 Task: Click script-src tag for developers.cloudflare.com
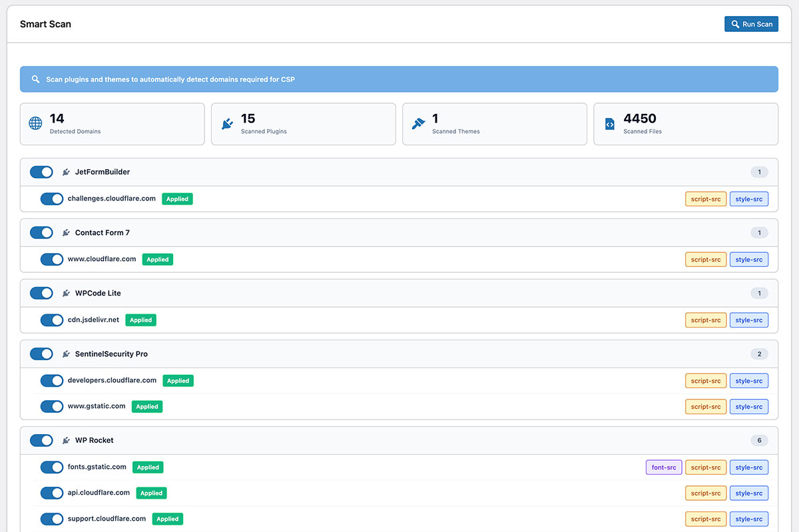706,381
